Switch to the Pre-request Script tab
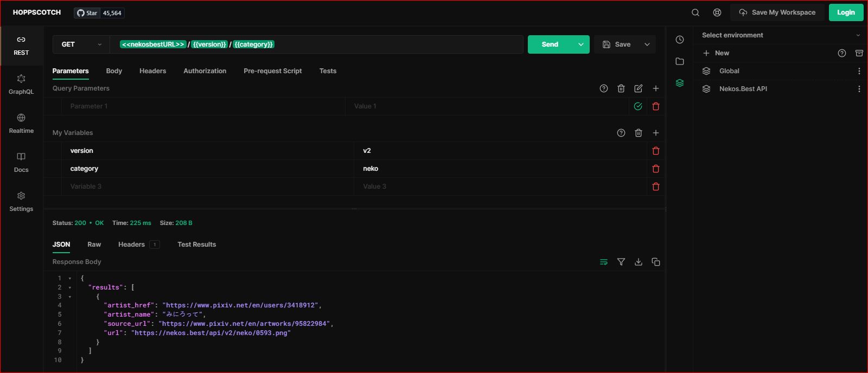Viewport: 868px width, 373px height. 273,71
